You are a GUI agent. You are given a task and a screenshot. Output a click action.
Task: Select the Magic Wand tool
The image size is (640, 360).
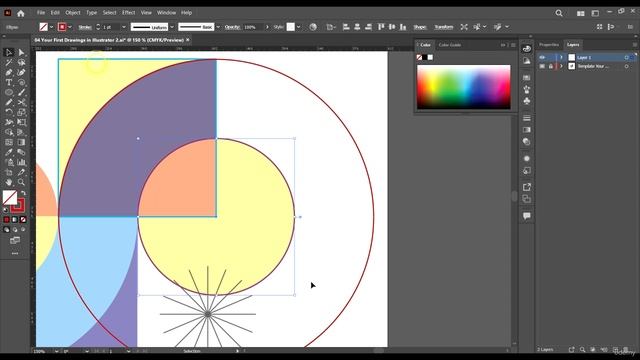tap(9, 62)
